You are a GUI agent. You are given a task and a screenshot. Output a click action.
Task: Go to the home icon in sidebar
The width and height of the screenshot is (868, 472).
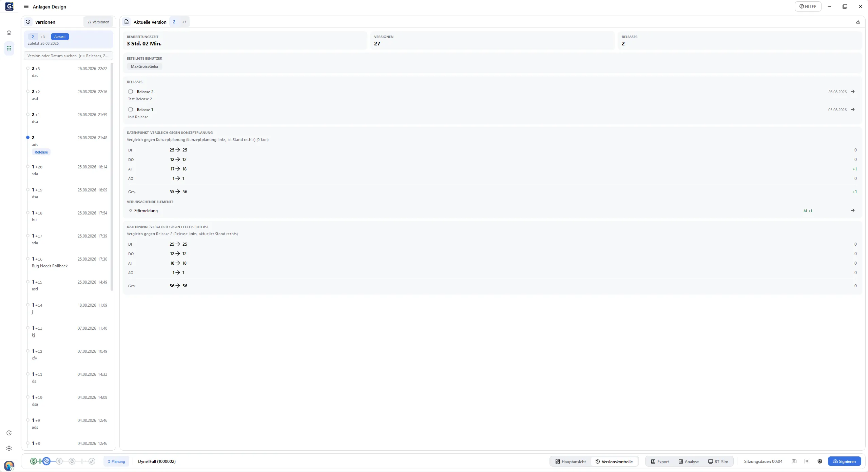9,33
